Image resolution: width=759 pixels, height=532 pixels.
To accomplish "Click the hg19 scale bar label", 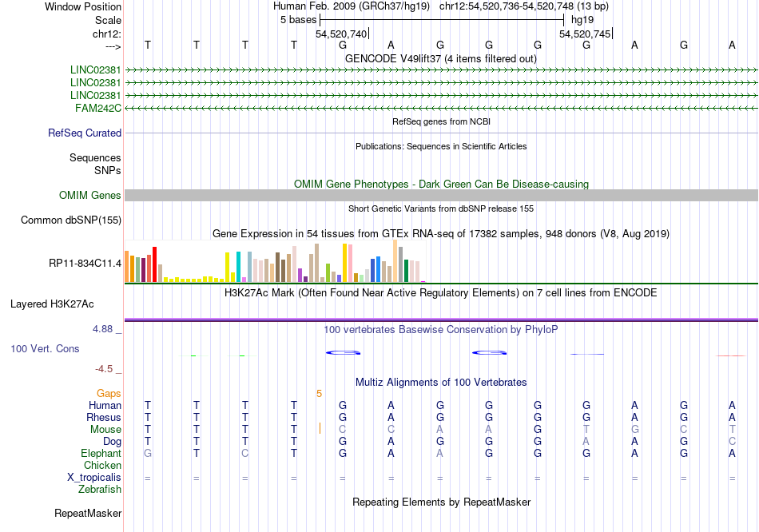I will (582, 20).
